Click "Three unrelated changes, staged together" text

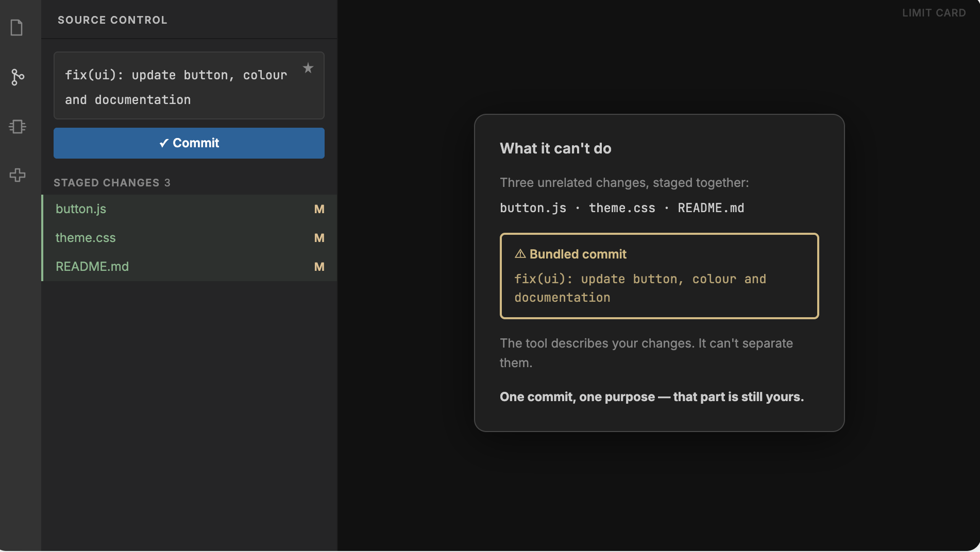[x=624, y=183]
